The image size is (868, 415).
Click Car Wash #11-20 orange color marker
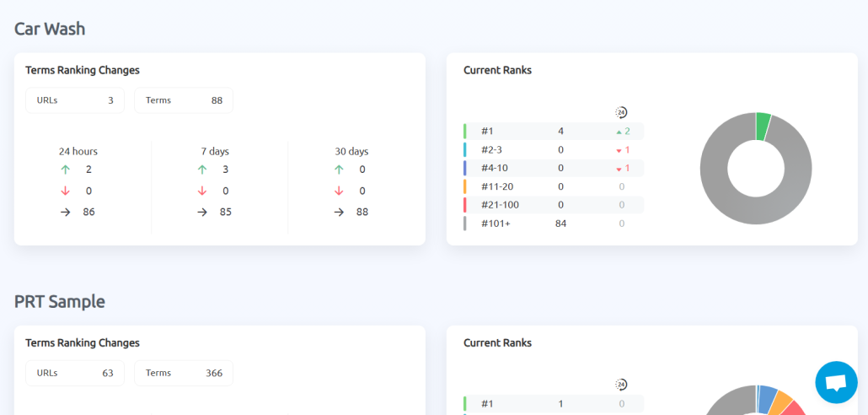[465, 186]
